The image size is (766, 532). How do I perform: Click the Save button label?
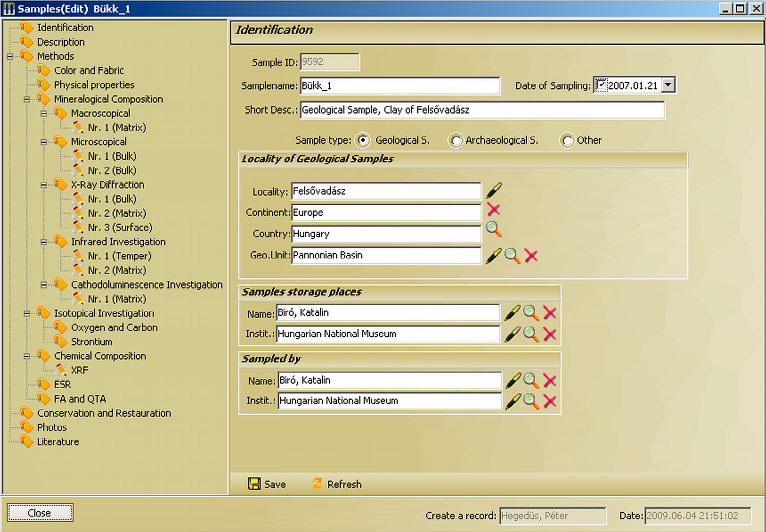click(x=275, y=484)
